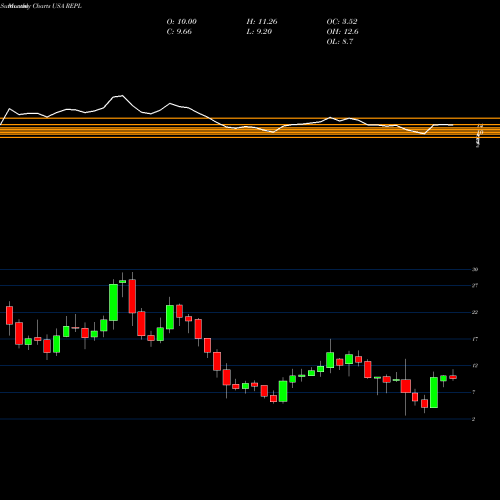Screen dimensions: 500x500
Task: Click the tallest green candle reaching near 27
Action: 113,302
